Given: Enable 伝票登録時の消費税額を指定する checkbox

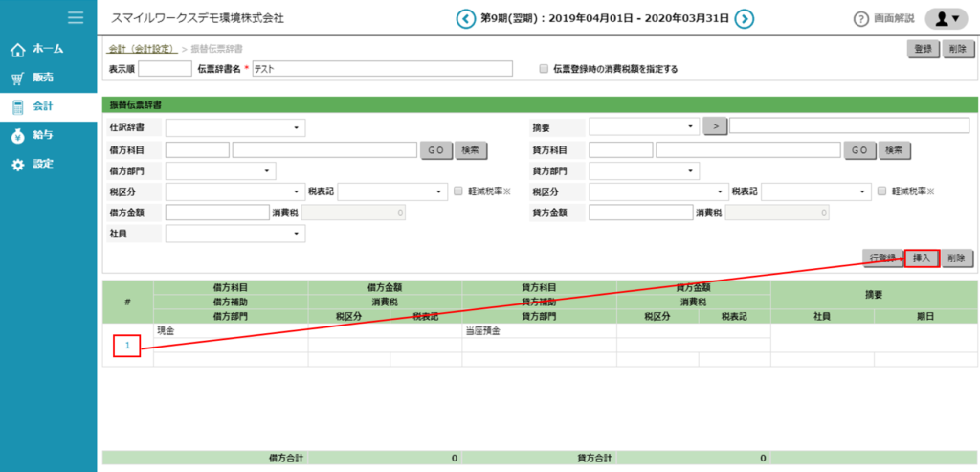Looking at the screenshot, I should point(544,69).
